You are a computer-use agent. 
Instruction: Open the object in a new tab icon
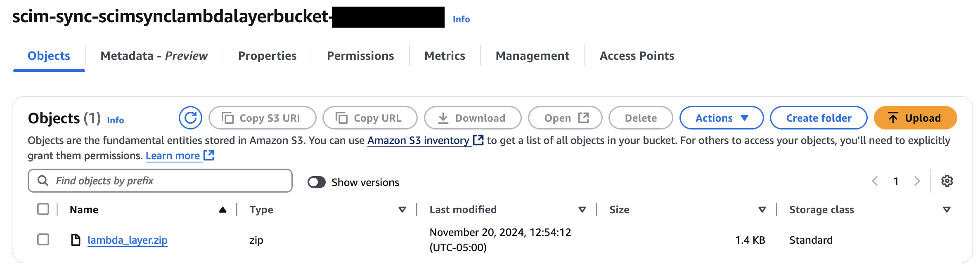(x=583, y=117)
